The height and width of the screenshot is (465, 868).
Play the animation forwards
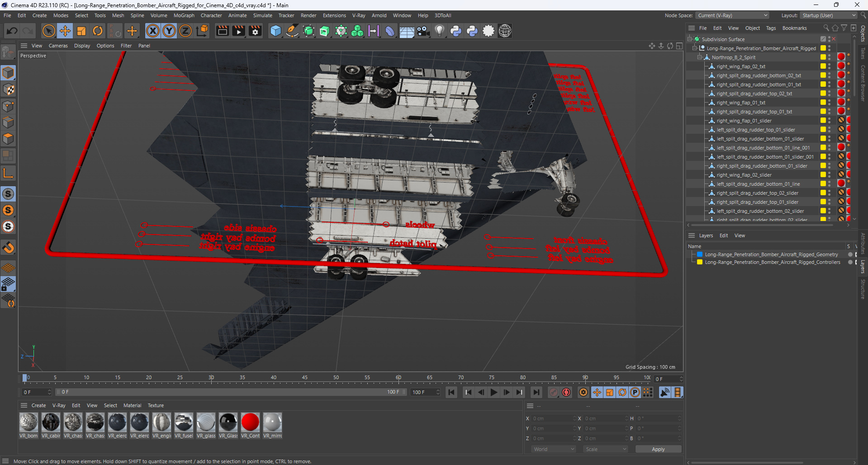pos(494,392)
